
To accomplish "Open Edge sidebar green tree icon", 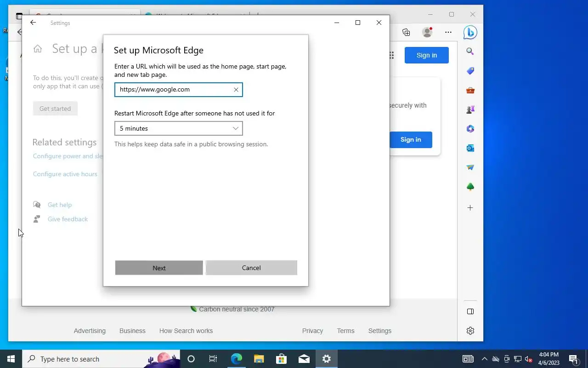I will (x=470, y=187).
